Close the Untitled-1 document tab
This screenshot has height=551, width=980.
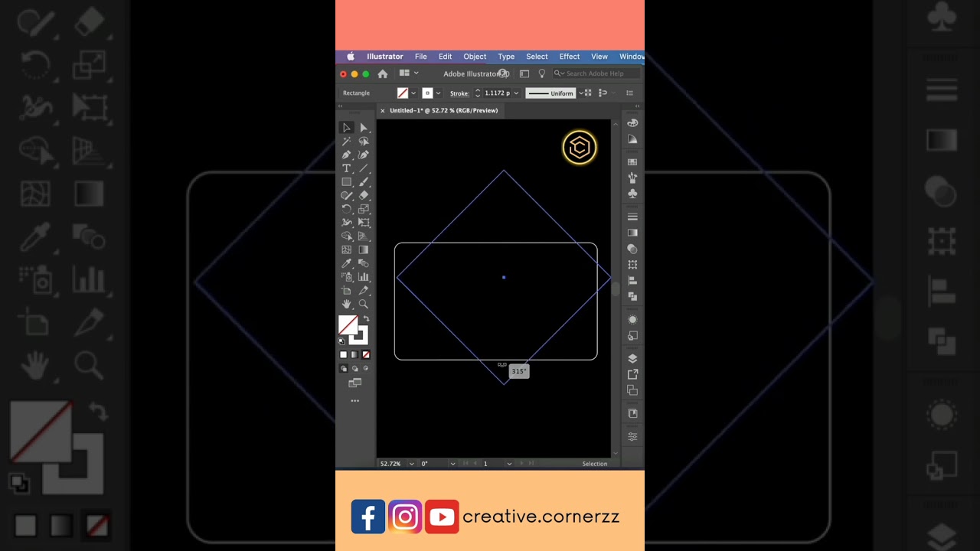pos(383,111)
